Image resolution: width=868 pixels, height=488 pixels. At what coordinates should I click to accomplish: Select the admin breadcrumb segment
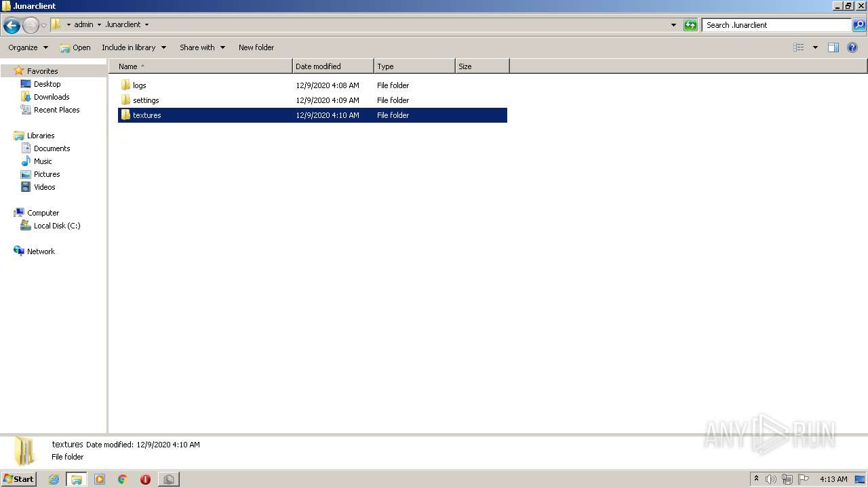(83, 24)
